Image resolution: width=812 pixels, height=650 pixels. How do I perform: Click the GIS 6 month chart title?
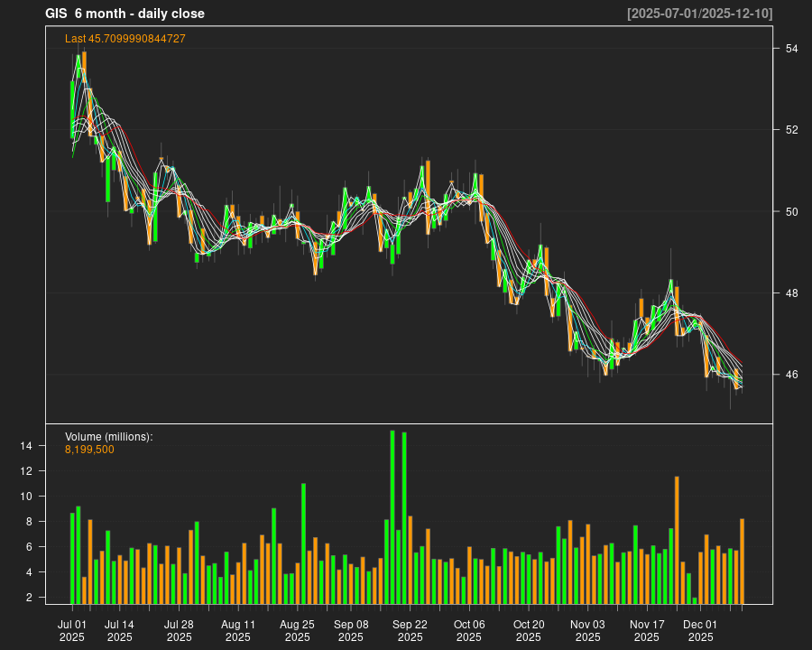pyautogui.click(x=125, y=14)
